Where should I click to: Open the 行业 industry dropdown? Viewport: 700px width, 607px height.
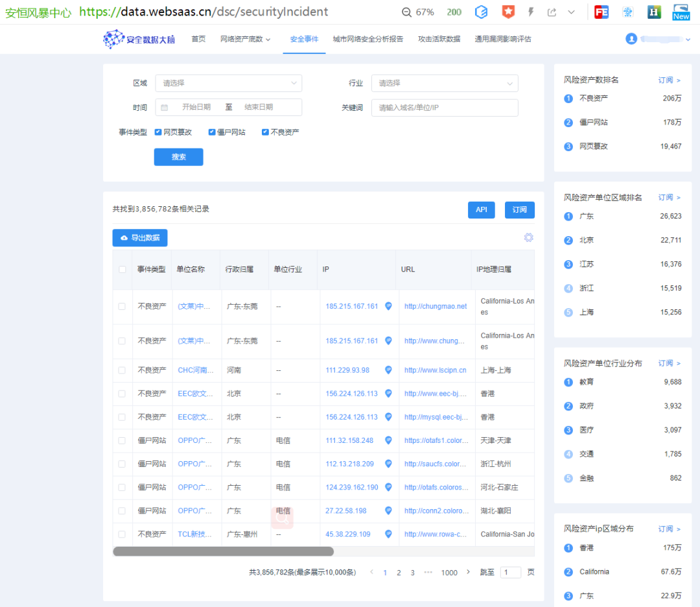(x=445, y=83)
